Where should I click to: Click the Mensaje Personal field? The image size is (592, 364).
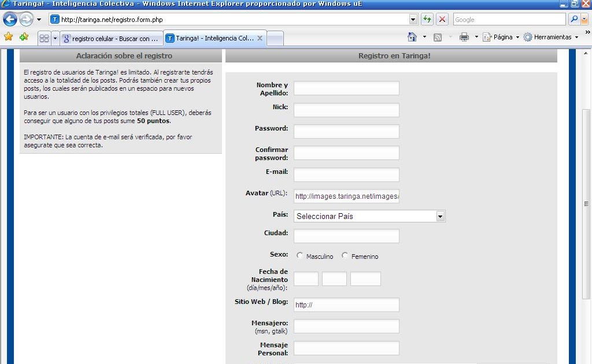coord(346,348)
